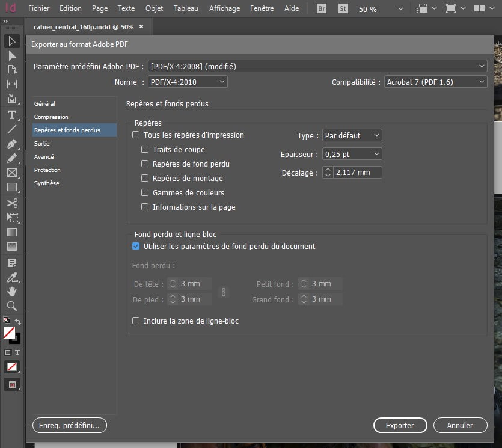Click the Décalage 2,117 mm field
The width and height of the screenshot is (502, 448).
357,173
